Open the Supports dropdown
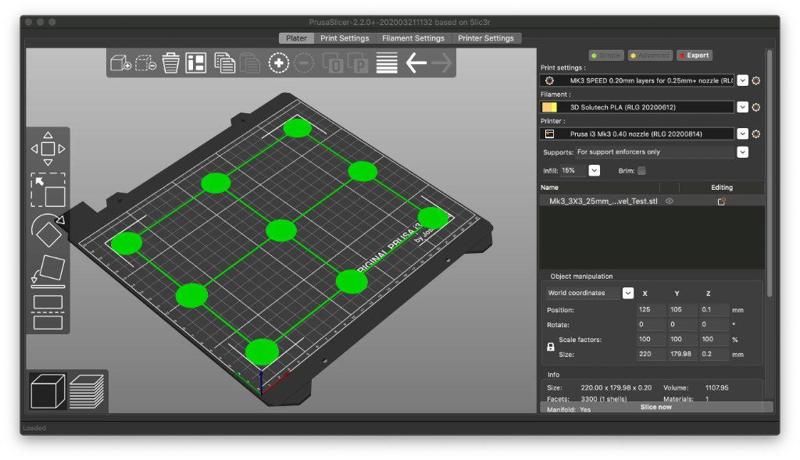The height and width of the screenshot is (460, 800). (x=743, y=152)
